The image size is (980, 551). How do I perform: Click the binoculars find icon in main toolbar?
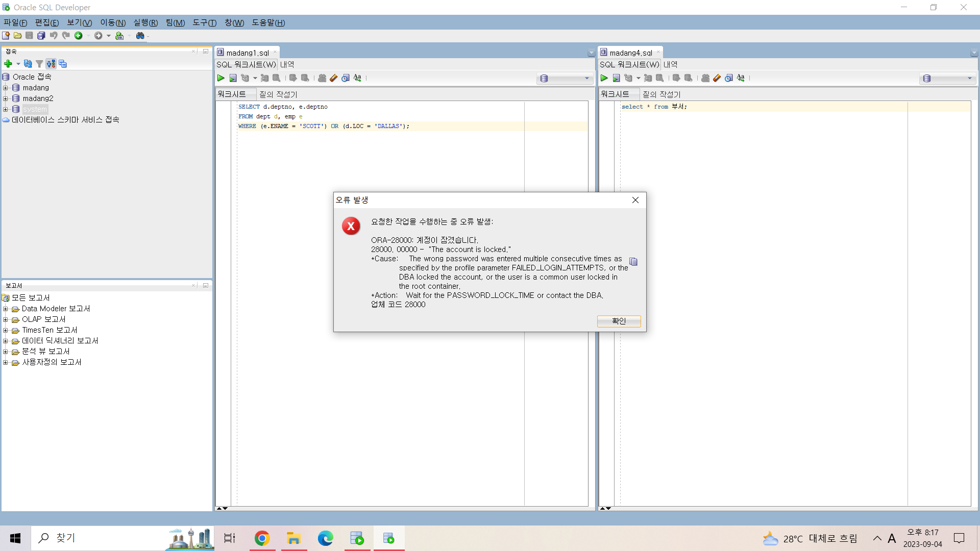click(x=140, y=36)
